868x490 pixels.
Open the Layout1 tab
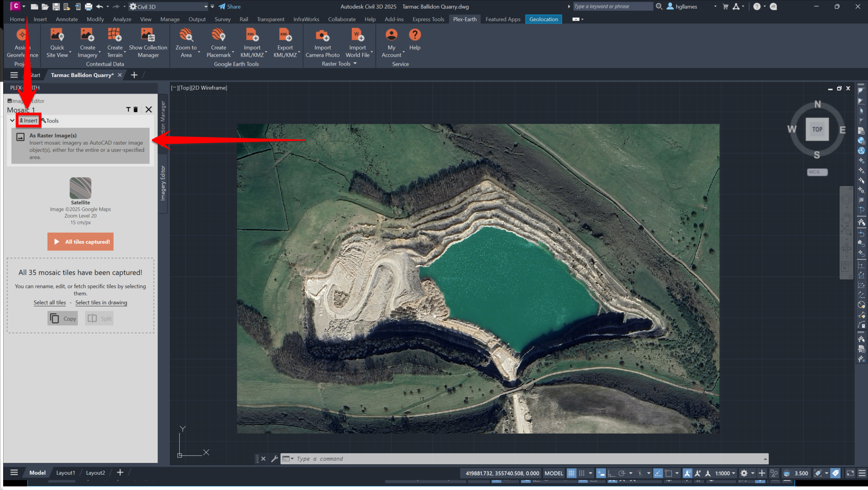coord(66,473)
